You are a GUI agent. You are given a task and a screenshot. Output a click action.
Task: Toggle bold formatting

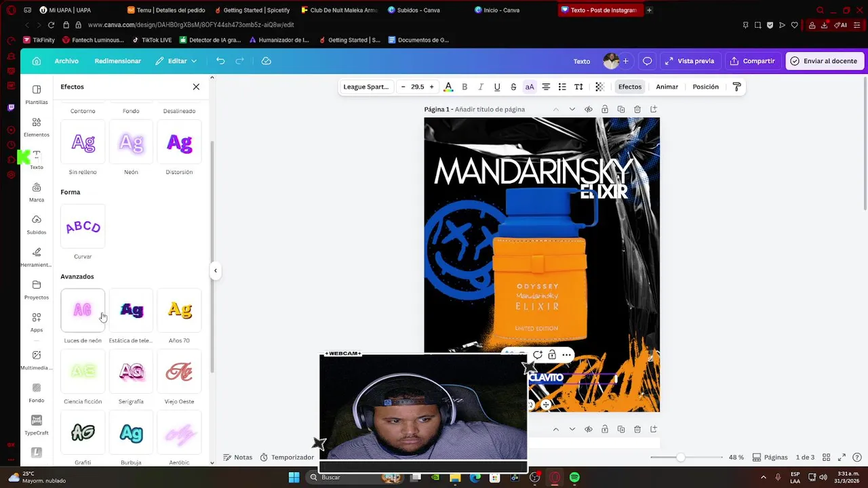coord(465,87)
